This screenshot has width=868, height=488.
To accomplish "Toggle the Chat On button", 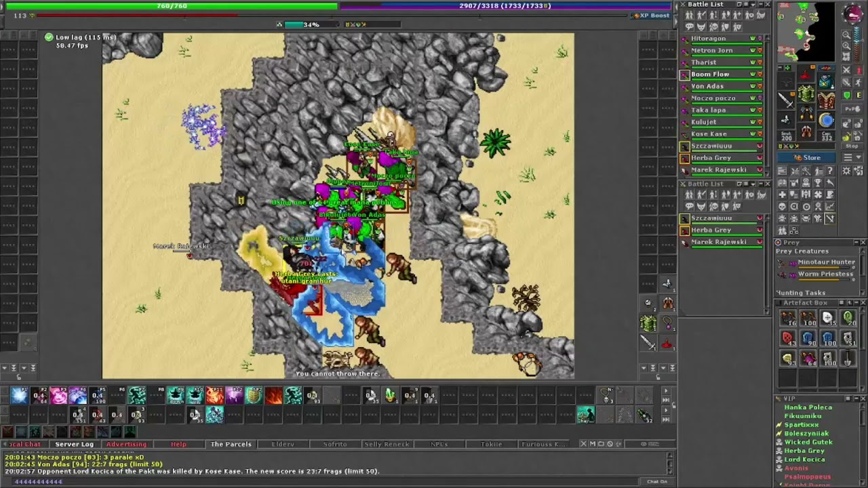I will pos(657,482).
